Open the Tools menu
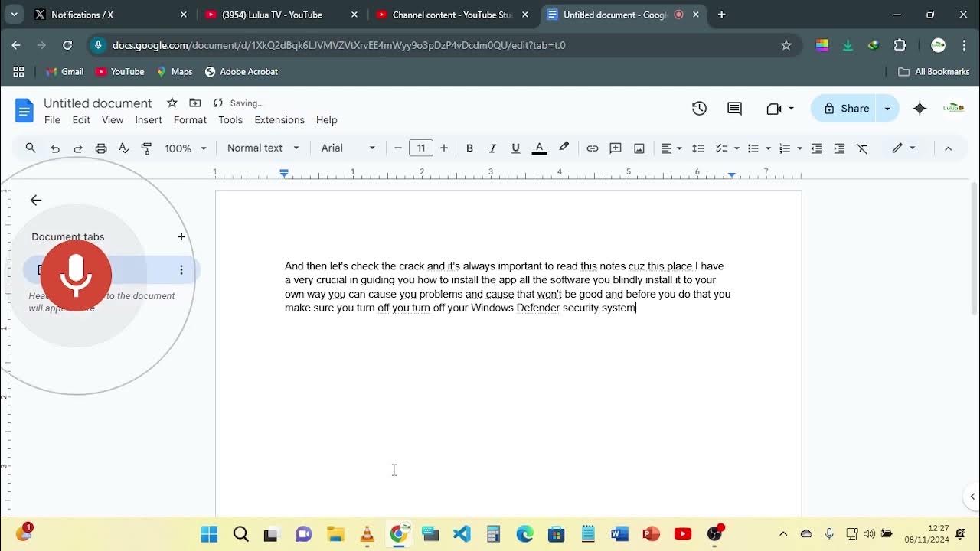Screen dimensions: 980x551 [x=230, y=120]
